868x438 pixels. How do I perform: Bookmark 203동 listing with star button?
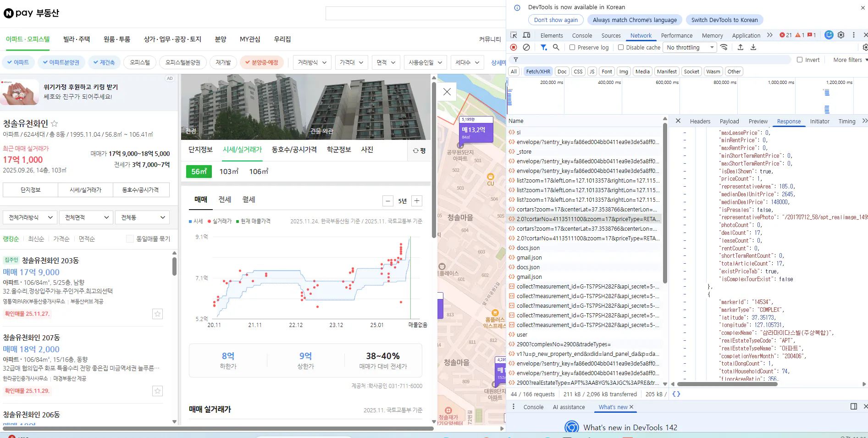point(157,314)
